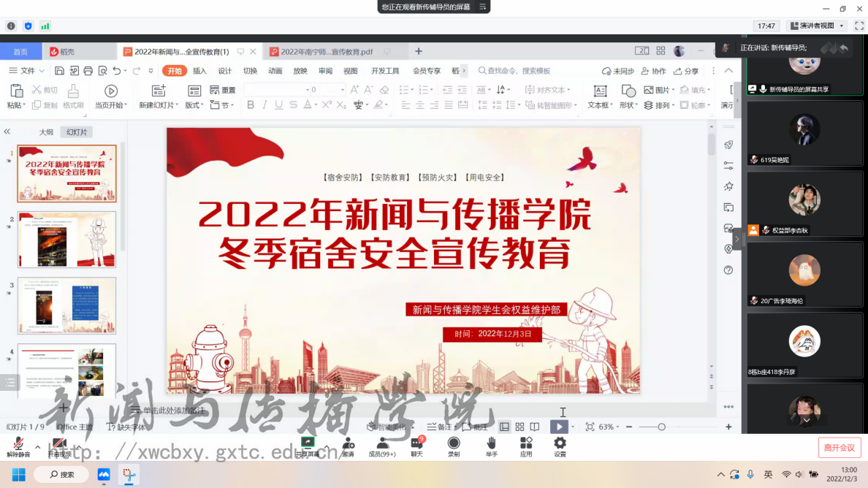Select slide 3 thumbnail
The width and height of the screenshot is (868, 488).
coord(67,306)
